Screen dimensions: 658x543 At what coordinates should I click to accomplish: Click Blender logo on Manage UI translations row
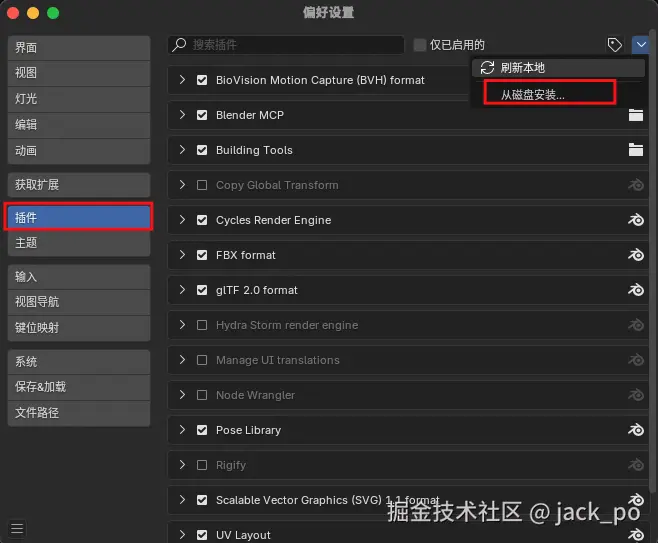(x=636, y=360)
